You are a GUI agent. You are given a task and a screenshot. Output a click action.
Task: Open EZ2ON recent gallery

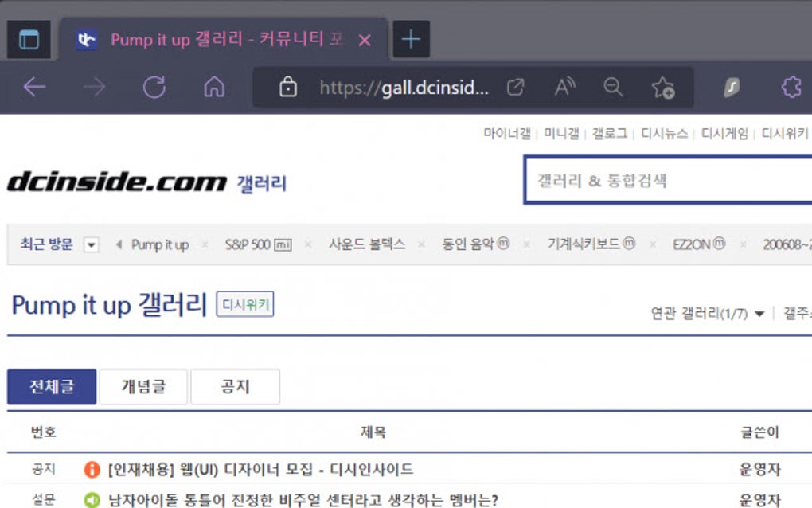(x=699, y=244)
